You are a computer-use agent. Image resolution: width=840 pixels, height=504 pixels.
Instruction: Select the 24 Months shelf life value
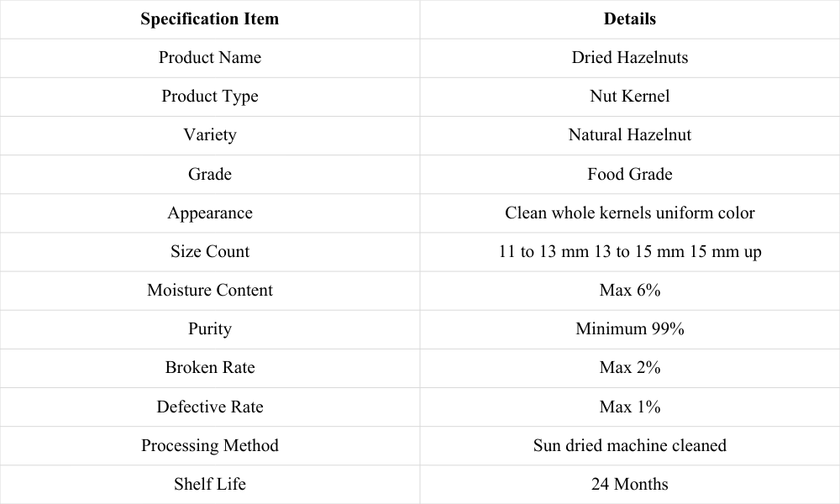coord(629,484)
